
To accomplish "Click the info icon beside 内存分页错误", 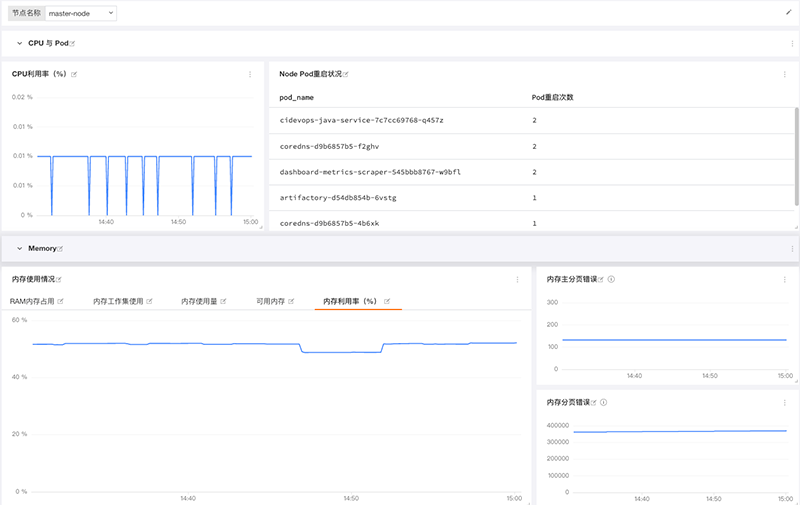I will point(604,402).
